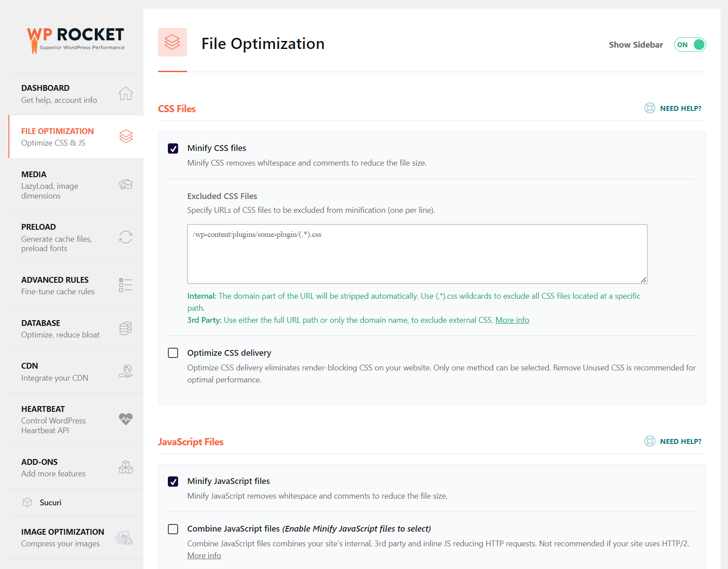The width and height of the screenshot is (728, 569).
Task: Select the Dashboard home icon
Action: (126, 93)
